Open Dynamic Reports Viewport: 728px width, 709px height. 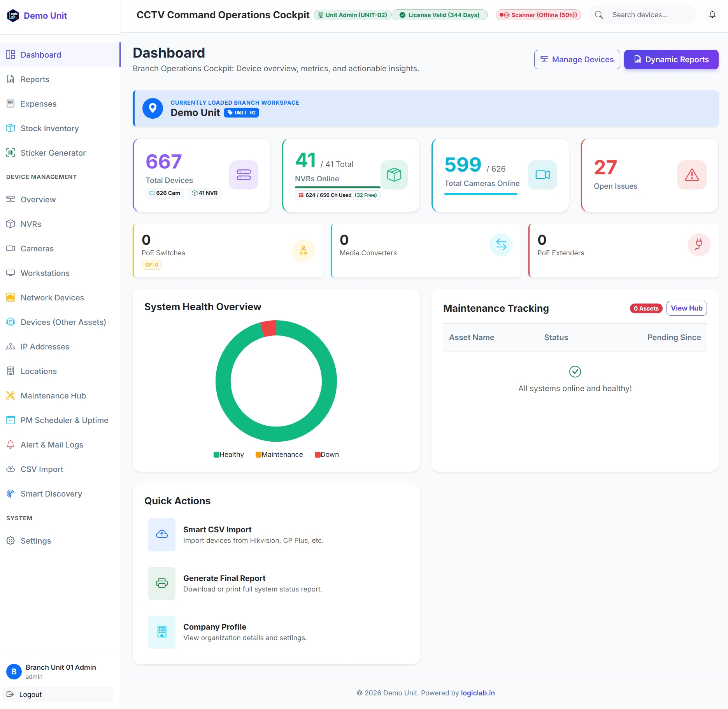(x=671, y=60)
